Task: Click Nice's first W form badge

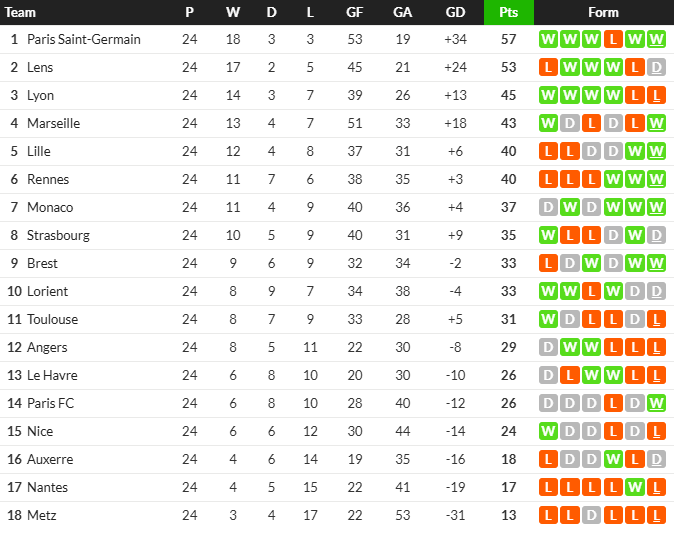Action: 548,431
